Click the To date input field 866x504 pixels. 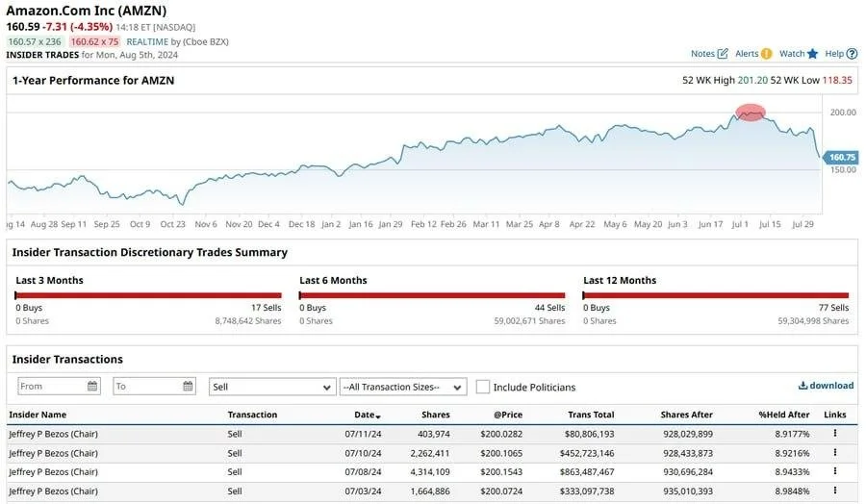[x=154, y=386]
